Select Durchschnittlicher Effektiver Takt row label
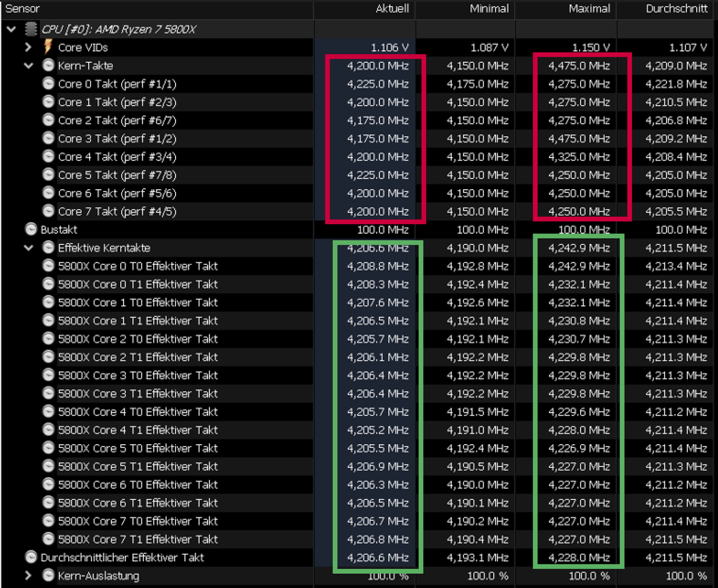This screenshot has width=718, height=588. [x=122, y=557]
